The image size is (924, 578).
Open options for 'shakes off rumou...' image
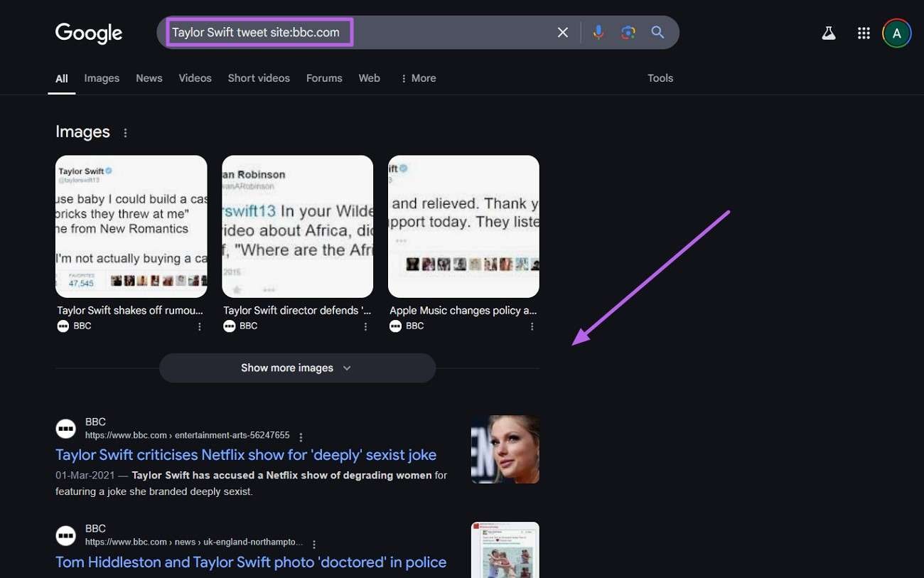pos(200,326)
